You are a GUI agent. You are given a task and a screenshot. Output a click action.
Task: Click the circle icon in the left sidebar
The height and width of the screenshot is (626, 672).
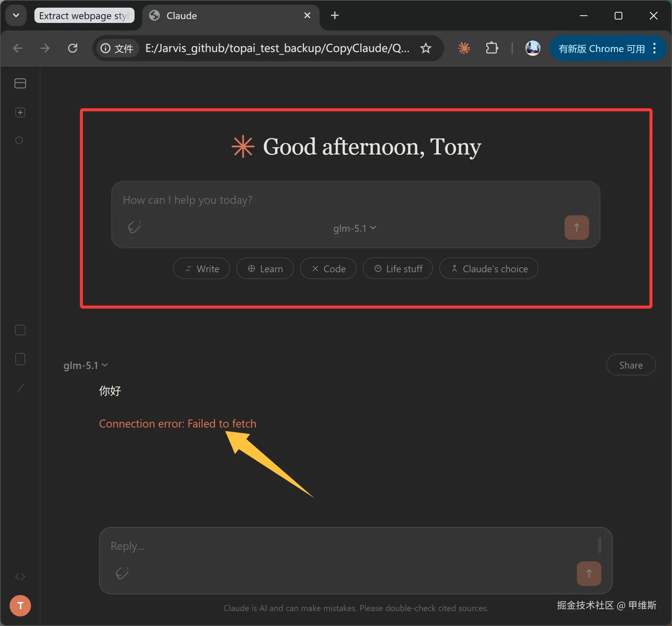pos(19,141)
